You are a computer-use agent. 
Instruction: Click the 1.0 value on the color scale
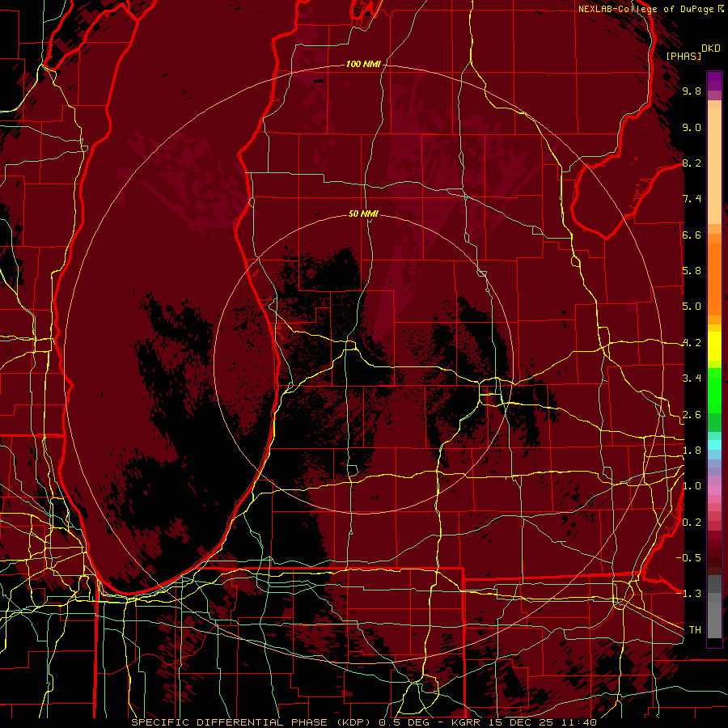(692, 486)
